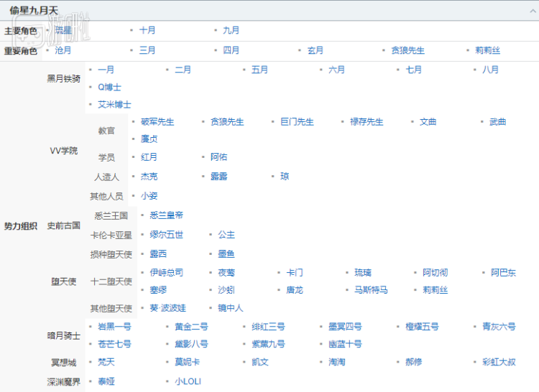Open the 禄存先生 link
This screenshot has height=392, width=539.
tap(367, 122)
